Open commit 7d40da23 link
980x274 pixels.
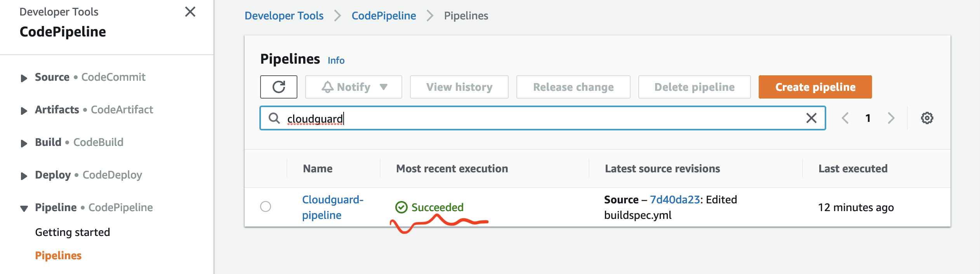[x=675, y=199]
